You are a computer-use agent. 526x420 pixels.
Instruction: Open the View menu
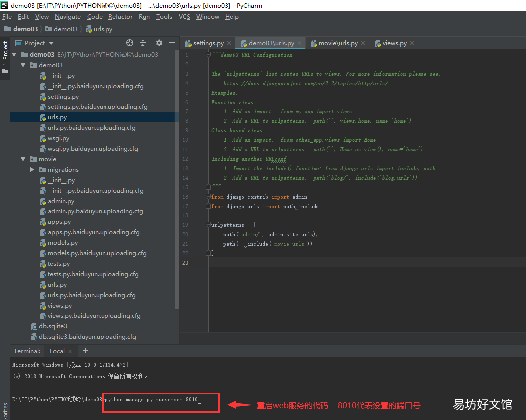[x=42, y=17]
